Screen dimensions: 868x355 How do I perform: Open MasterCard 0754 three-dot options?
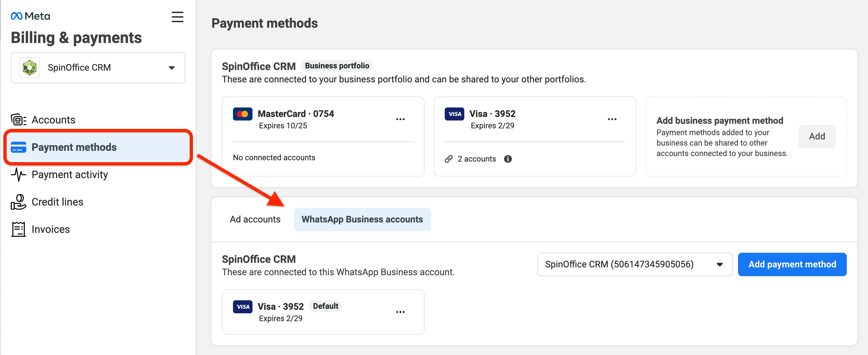(x=400, y=119)
